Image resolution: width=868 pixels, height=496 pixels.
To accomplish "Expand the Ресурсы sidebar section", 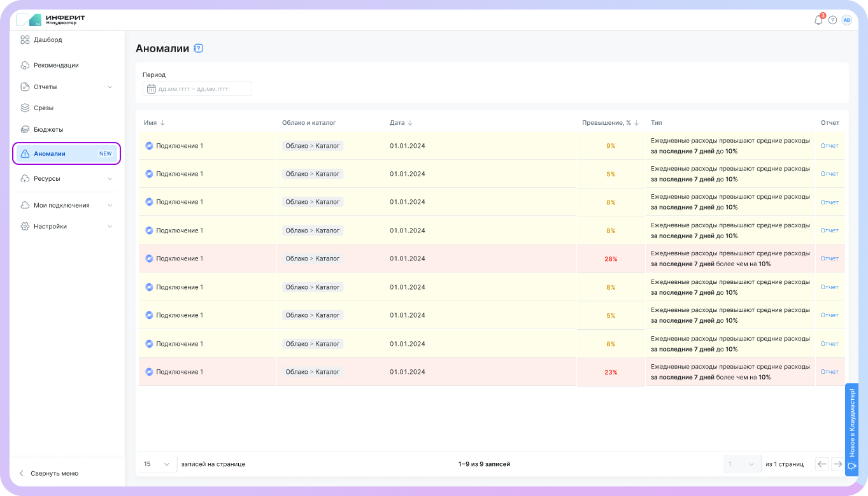I will [110, 179].
